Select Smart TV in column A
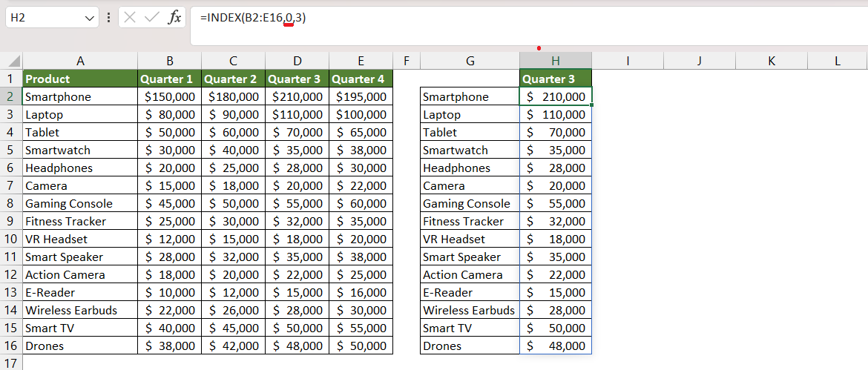This screenshot has width=868, height=370. coord(80,328)
